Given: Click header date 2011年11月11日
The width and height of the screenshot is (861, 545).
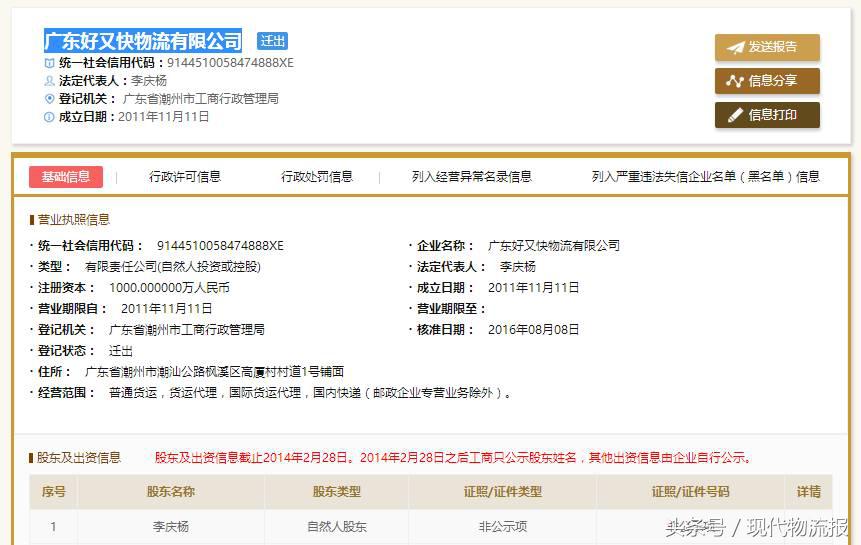Looking at the screenshot, I should pos(163,117).
